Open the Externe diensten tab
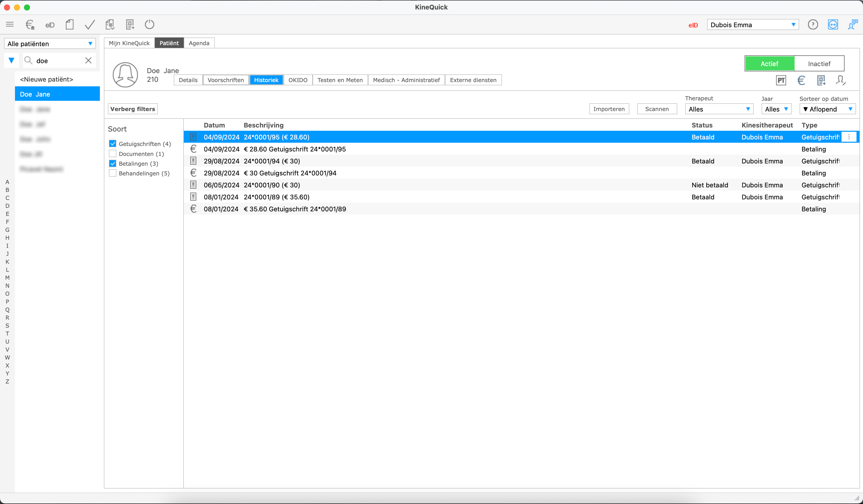 [473, 80]
